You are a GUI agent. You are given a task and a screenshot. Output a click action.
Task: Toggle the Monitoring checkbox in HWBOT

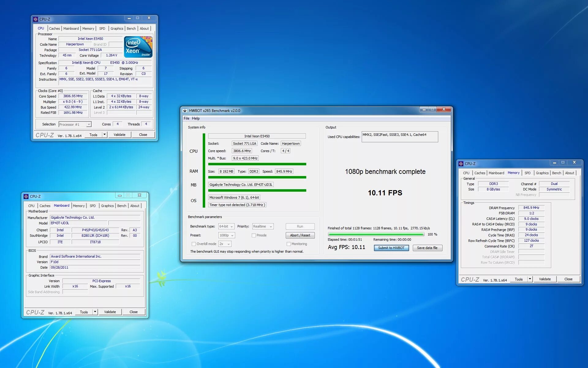[x=288, y=244]
